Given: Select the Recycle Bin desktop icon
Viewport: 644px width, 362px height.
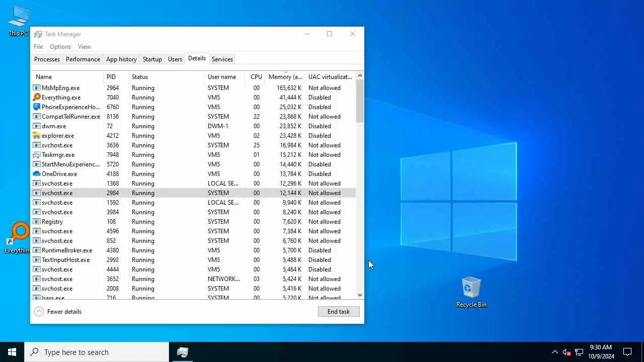Looking at the screenshot, I should tap(471, 292).
